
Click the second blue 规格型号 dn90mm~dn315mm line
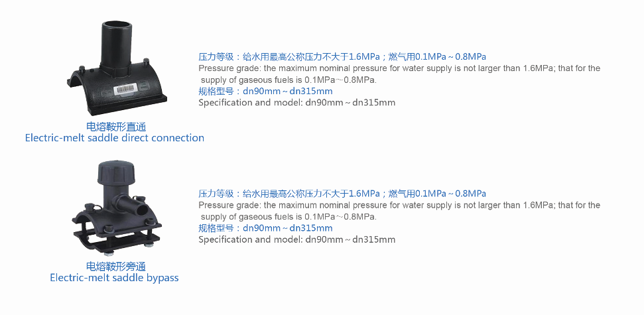tap(265, 228)
